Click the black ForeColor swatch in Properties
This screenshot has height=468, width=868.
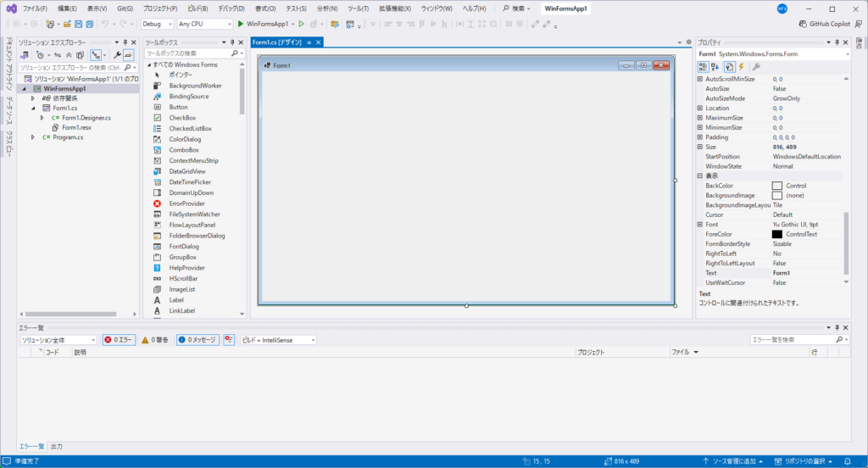click(x=776, y=234)
